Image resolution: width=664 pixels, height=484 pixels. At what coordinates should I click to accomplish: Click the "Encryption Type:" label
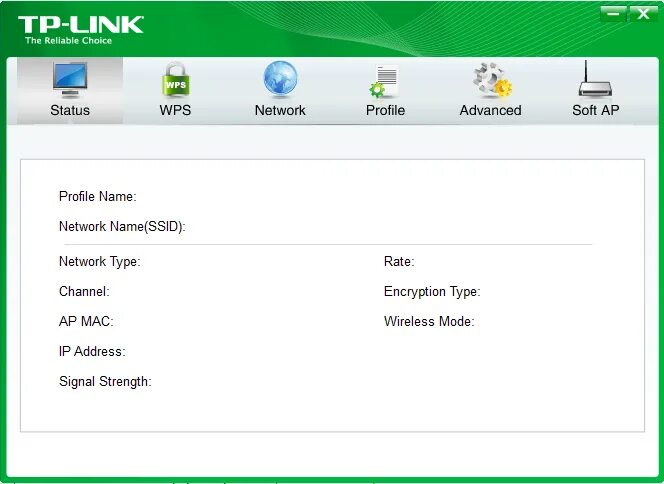pos(432,292)
